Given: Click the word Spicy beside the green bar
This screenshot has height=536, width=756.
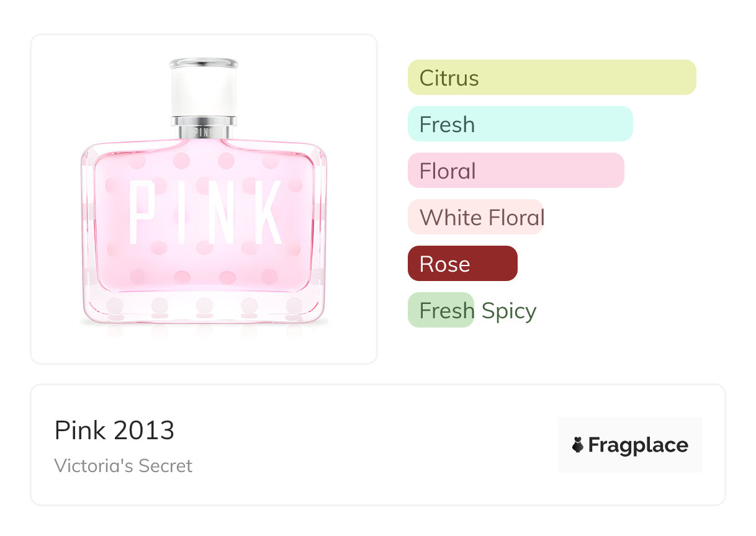Looking at the screenshot, I should click(x=508, y=310).
